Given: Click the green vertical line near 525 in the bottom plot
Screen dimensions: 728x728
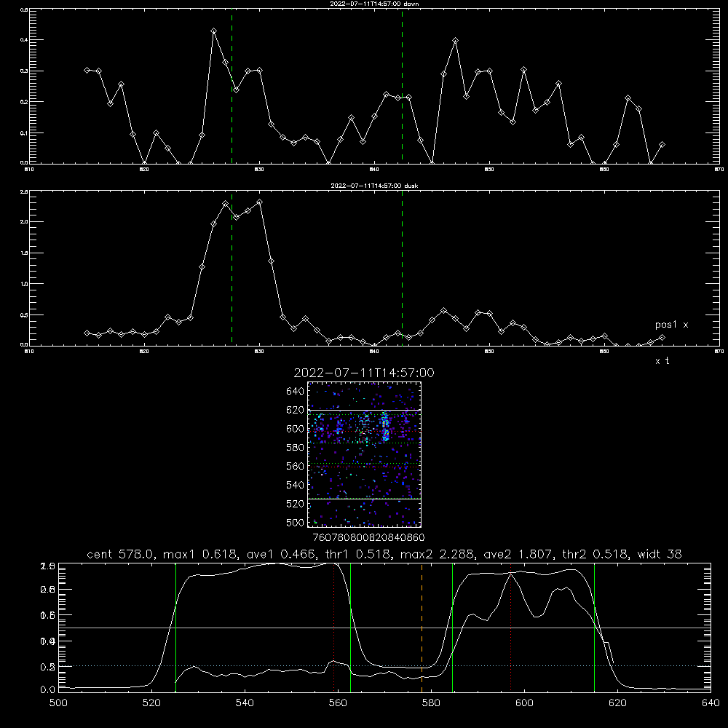Looking at the screenshot, I should coord(175,628).
